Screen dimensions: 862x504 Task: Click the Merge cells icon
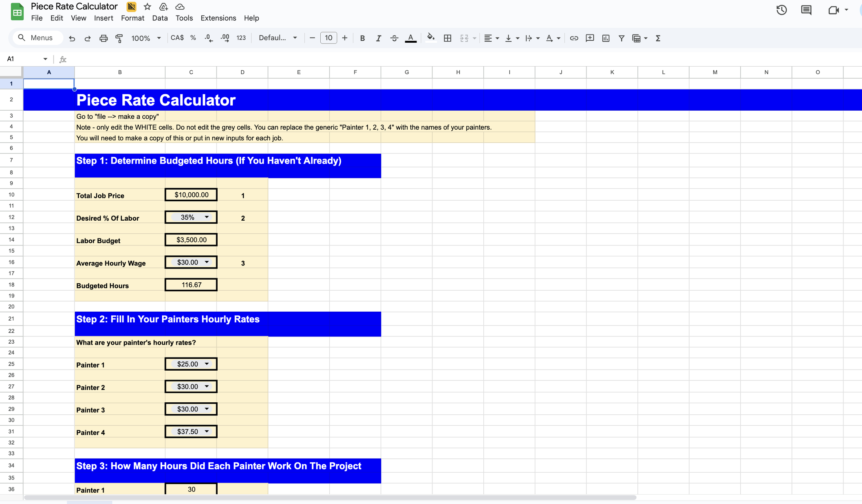464,38
